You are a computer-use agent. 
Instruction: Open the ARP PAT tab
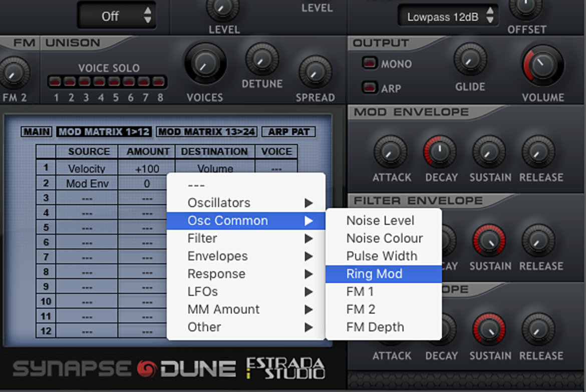click(288, 132)
